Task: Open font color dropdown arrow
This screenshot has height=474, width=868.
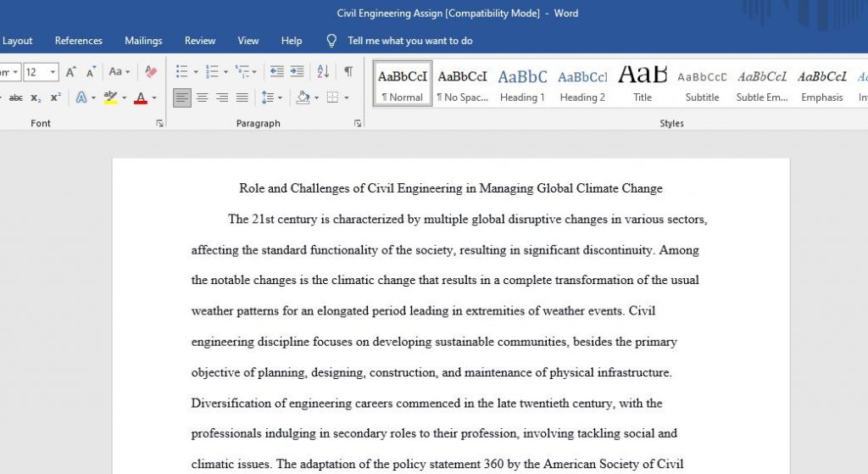Action: pyautogui.click(x=154, y=98)
